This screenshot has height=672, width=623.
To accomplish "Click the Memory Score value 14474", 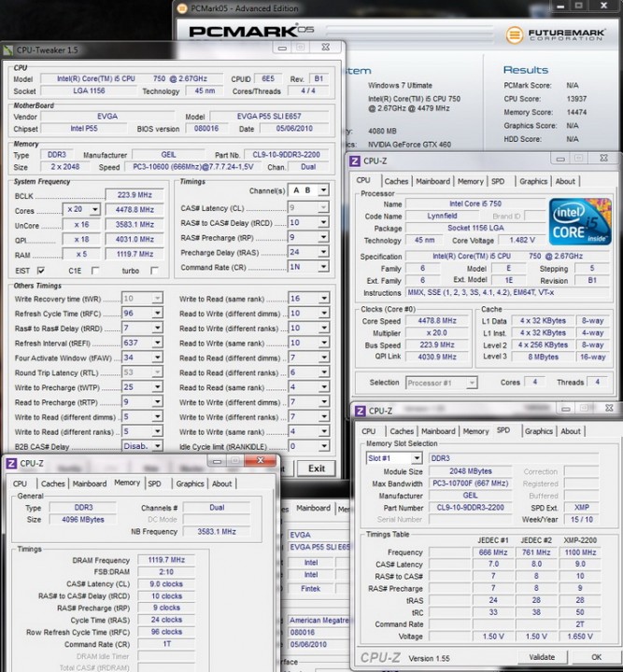I will tap(576, 112).
